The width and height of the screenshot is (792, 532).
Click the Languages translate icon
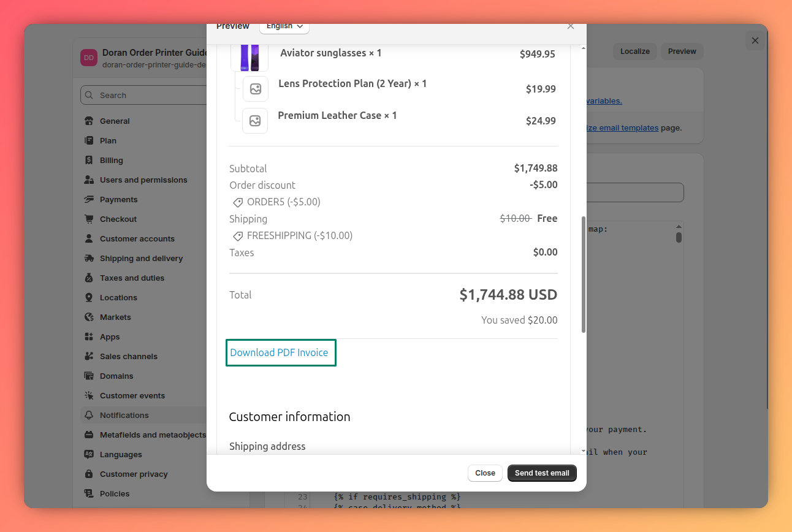pos(89,454)
